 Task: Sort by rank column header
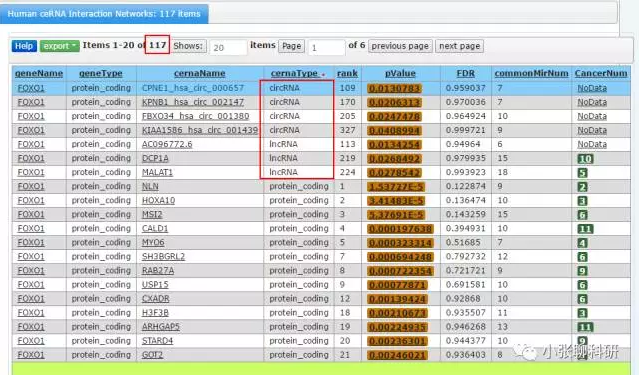click(347, 73)
